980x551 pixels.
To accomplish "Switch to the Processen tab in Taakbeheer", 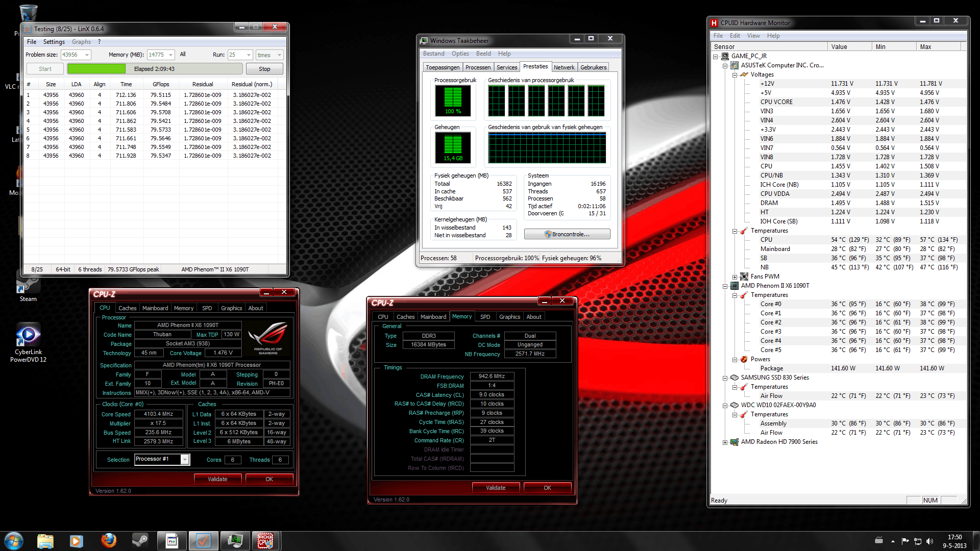I will tap(478, 67).
